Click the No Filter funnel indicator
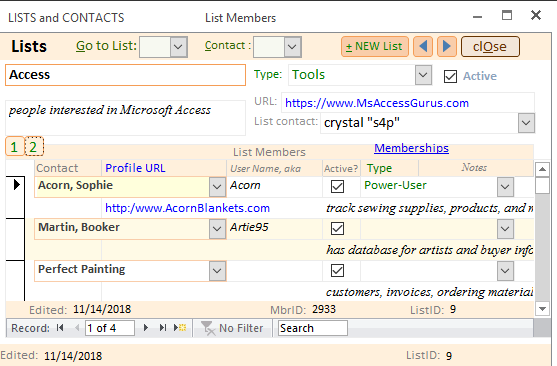The image size is (557, 366). [232, 328]
